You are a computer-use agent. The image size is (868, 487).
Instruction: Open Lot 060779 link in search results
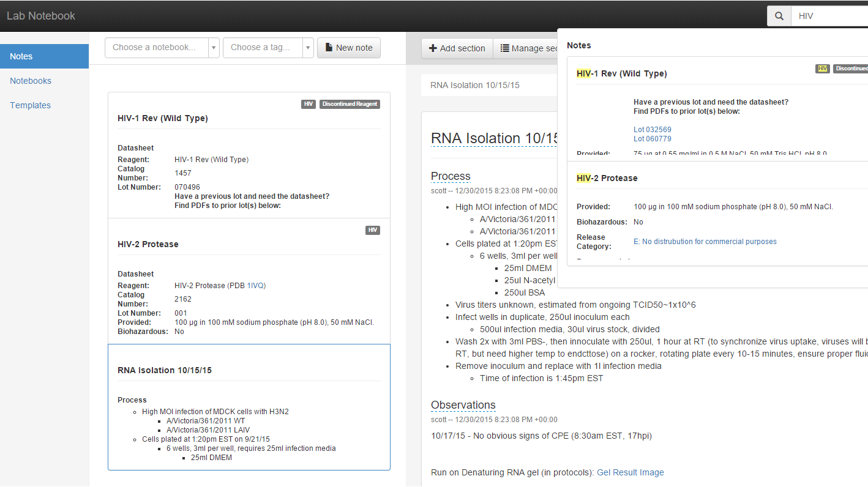coord(653,139)
